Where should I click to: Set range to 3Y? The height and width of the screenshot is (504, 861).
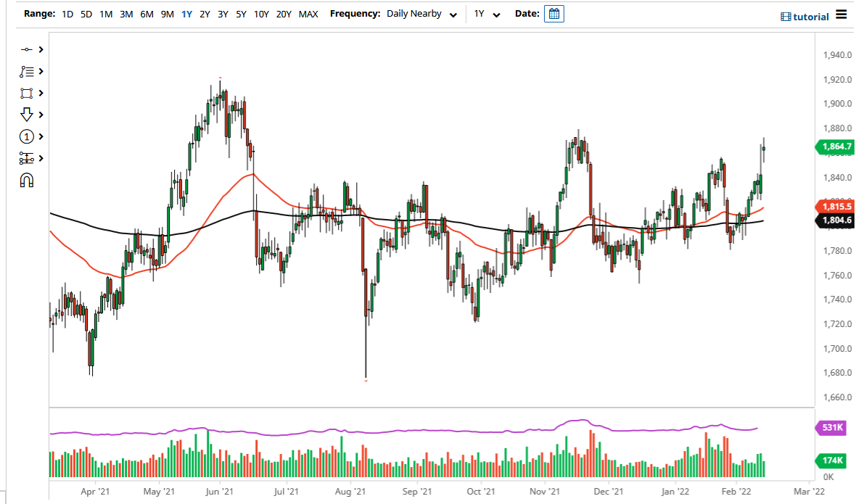point(223,15)
